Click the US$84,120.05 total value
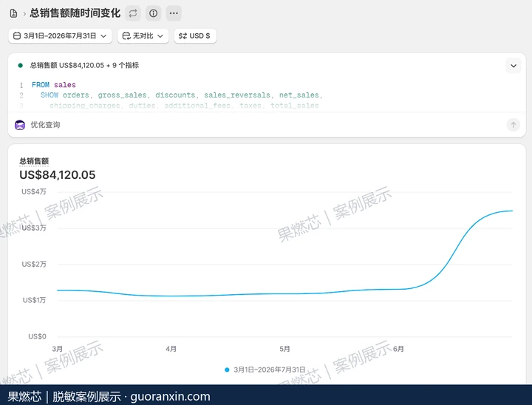Screen dimensions: 532x405 point(58,175)
